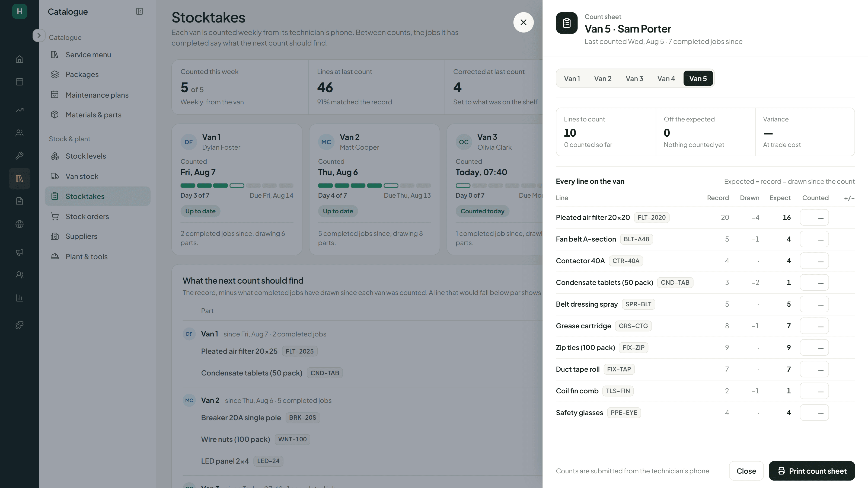This screenshot has height=488, width=868.
Task: Open the document icon in left rail
Action: (x=20, y=201)
